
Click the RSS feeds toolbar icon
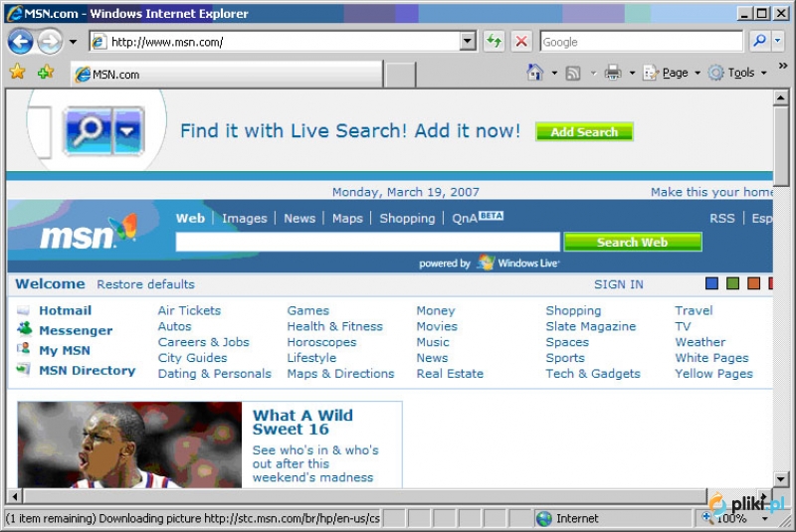coord(573,74)
